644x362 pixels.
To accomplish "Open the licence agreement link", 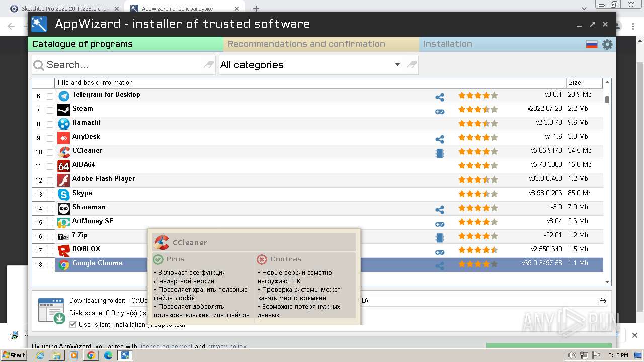I will pyautogui.click(x=166, y=346).
